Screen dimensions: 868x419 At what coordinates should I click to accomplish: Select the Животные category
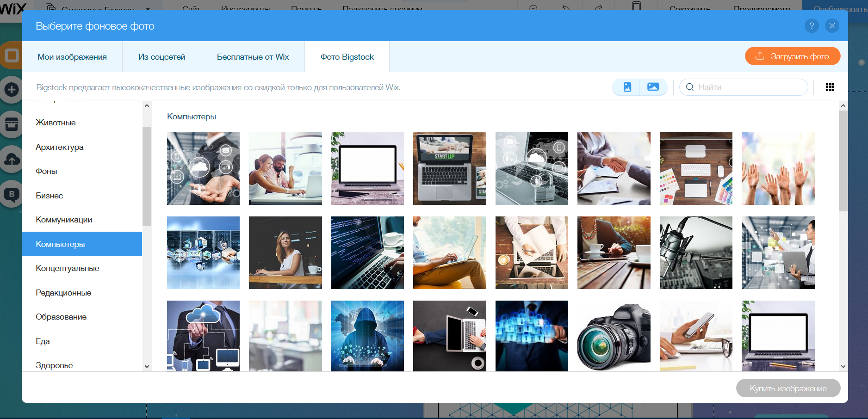click(x=82, y=123)
